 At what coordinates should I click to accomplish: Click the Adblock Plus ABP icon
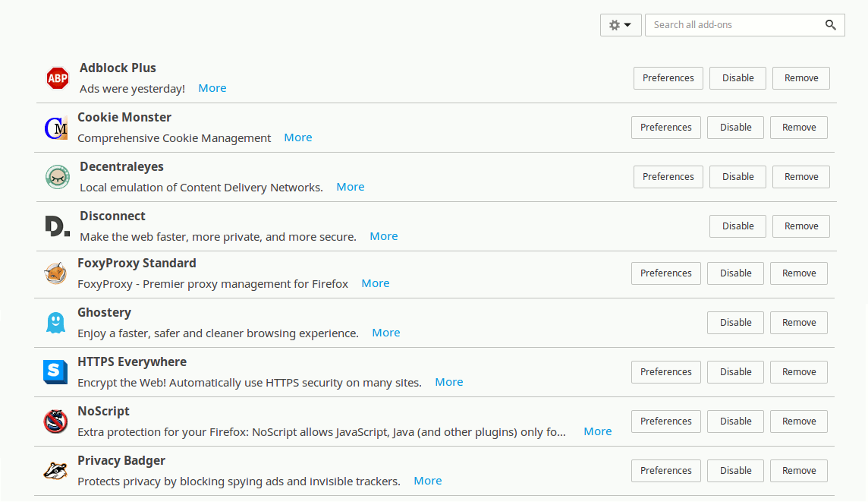click(x=58, y=78)
